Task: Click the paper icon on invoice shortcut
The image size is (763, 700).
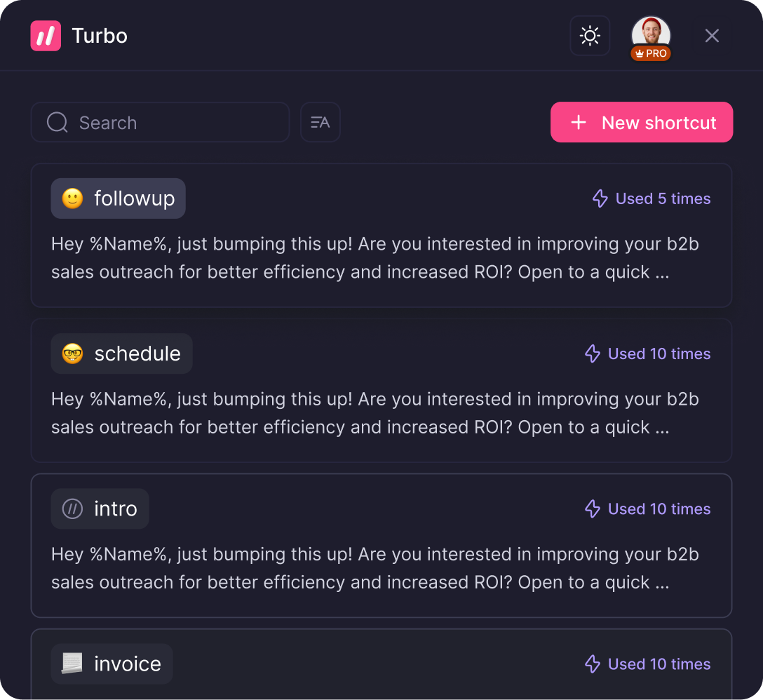Action: tap(72, 664)
